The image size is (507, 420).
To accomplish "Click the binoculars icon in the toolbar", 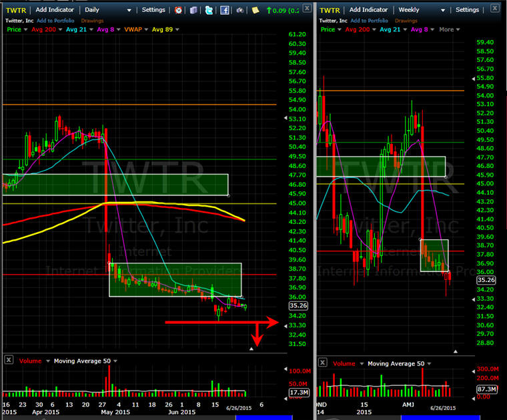I will [239, 10].
